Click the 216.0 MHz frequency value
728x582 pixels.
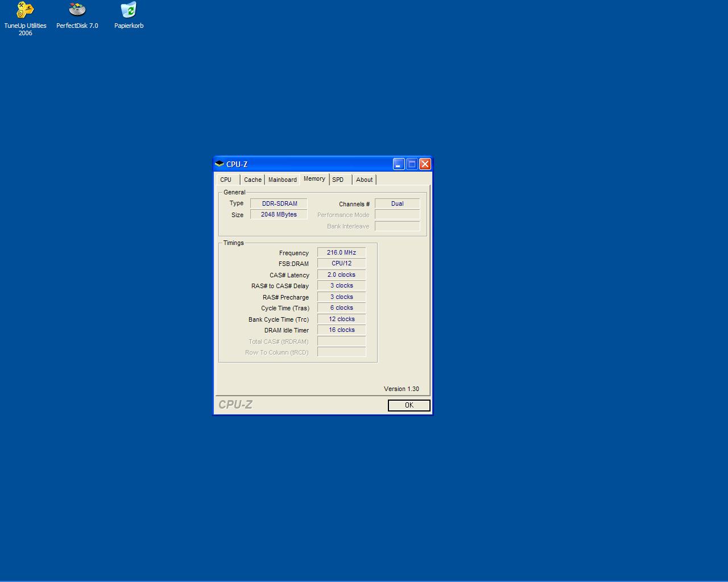(341, 252)
